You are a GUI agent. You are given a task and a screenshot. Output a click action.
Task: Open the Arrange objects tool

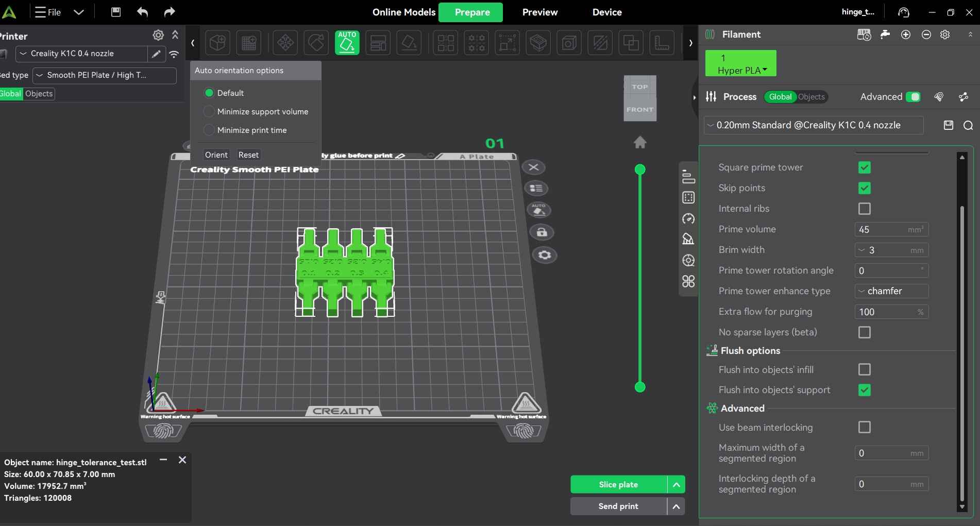[x=445, y=43]
